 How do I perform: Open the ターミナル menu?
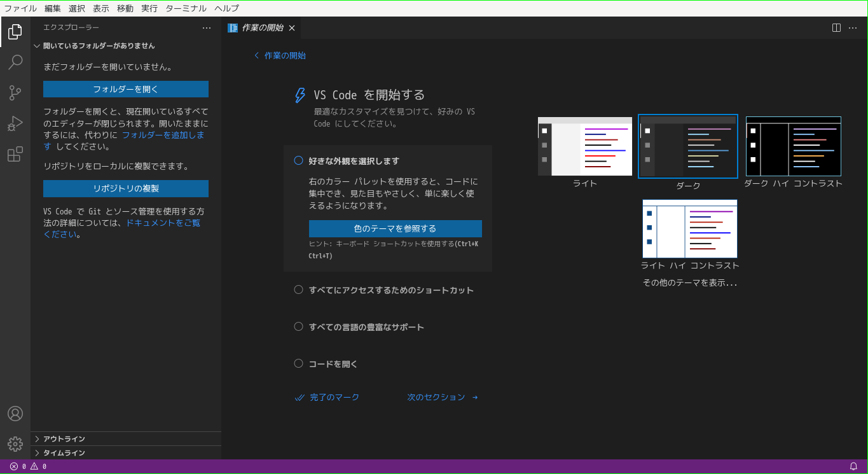point(186,8)
